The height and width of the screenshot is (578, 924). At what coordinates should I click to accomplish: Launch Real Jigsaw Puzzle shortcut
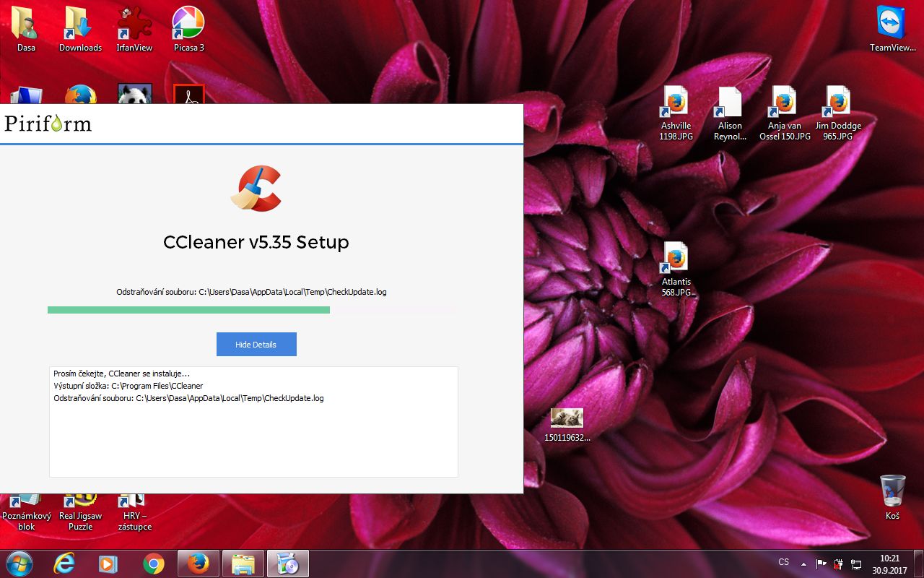click(x=80, y=513)
